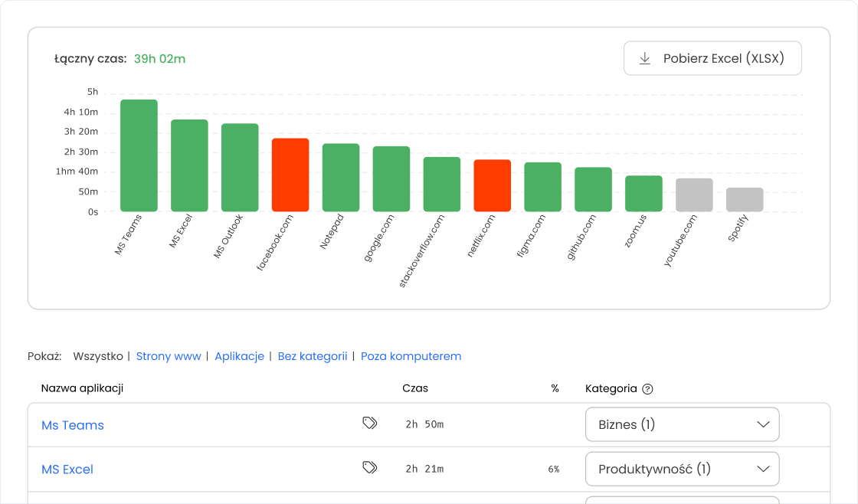Viewport: 858px width, 504px height.
Task: Show the Wszystko filter
Action: click(98, 356)
